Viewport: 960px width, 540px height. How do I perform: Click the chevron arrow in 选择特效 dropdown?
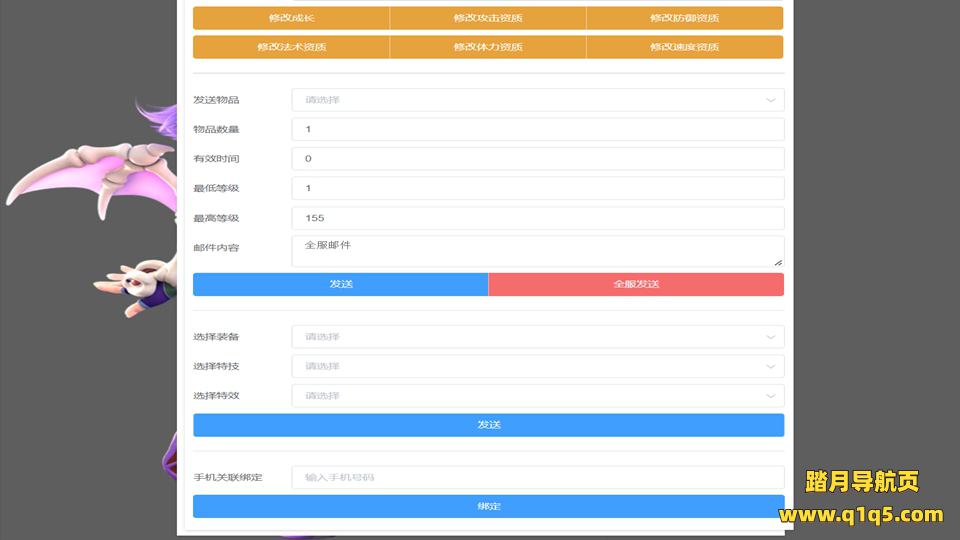(770, 396)
